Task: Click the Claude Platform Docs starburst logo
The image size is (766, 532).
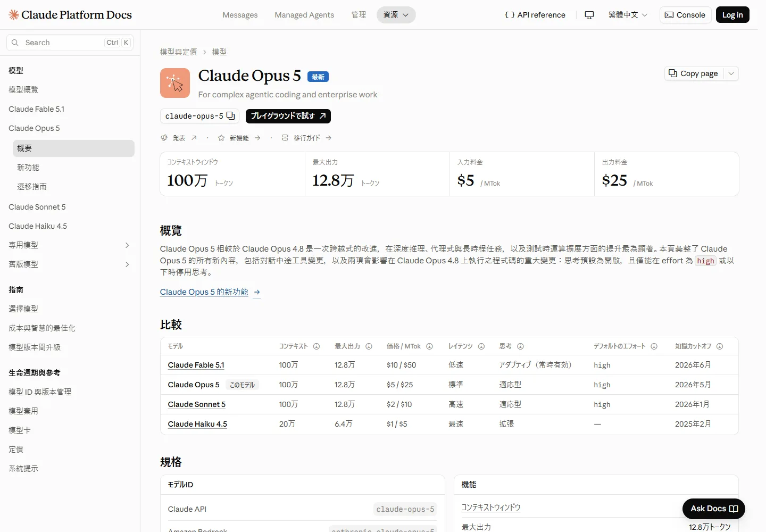Action: pos(14,15)
